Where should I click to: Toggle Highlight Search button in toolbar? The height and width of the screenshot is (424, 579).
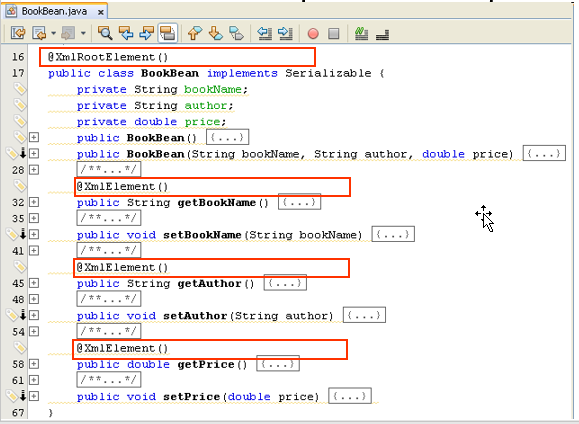coord(168,33)
